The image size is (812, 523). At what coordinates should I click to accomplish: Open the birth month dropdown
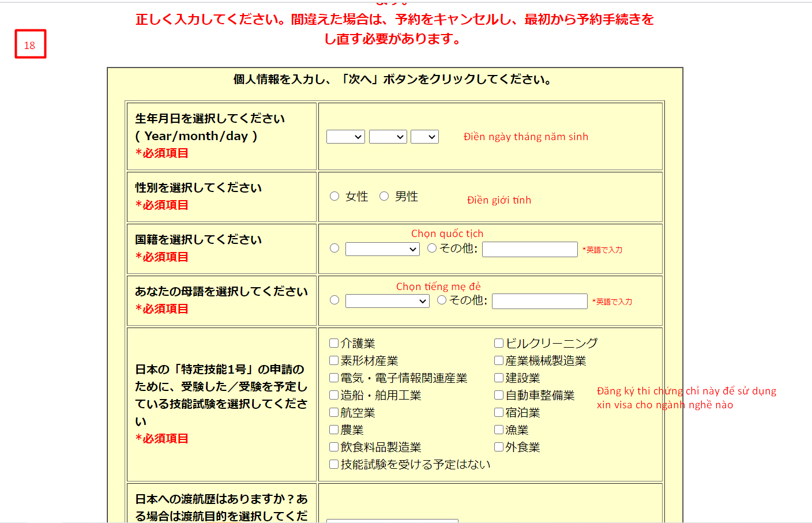click(x=388, y=137)
